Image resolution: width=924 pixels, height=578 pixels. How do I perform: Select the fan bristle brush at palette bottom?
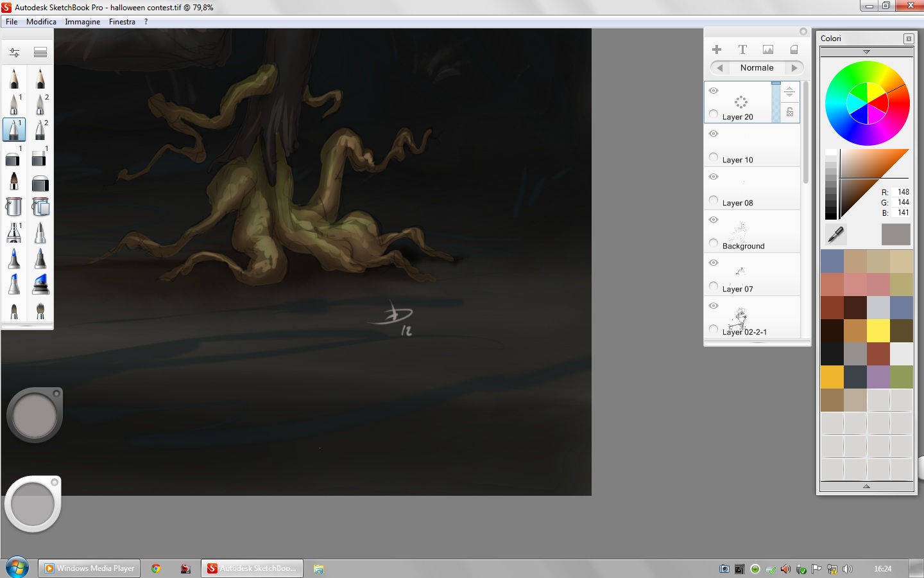(40, 311)
